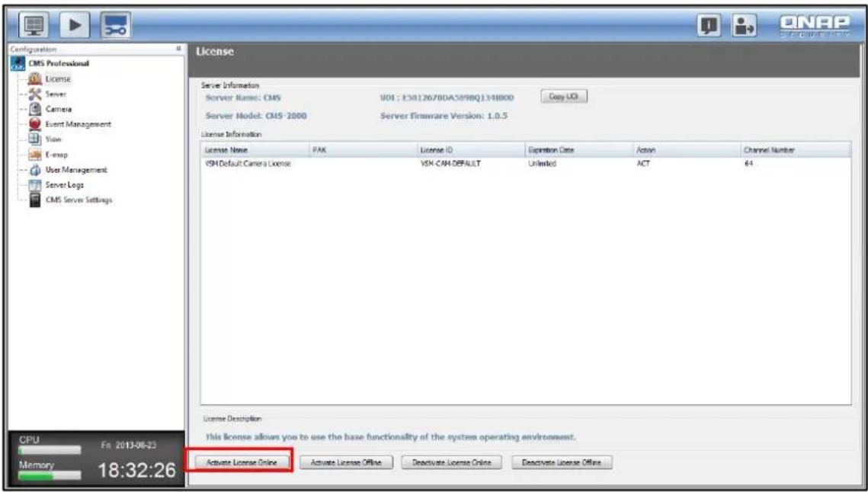
Task: Click the Unlimited expiration cell
Action: click(542, 164)
